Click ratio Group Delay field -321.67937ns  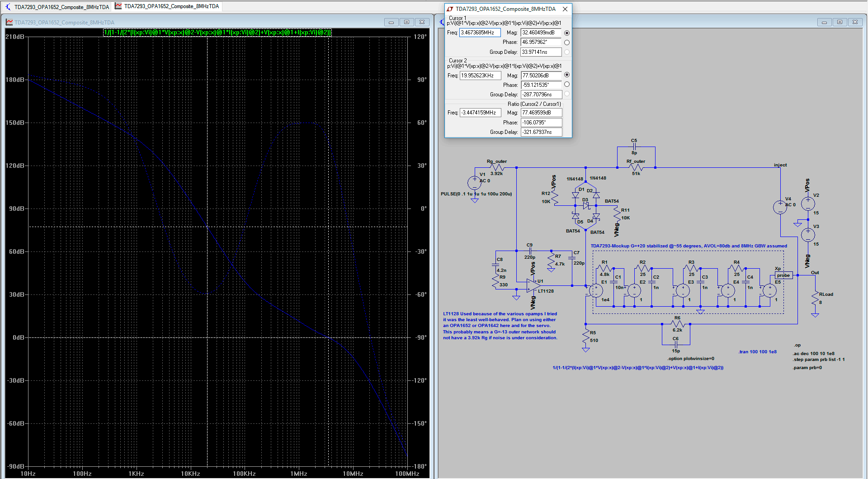(541, 132)
